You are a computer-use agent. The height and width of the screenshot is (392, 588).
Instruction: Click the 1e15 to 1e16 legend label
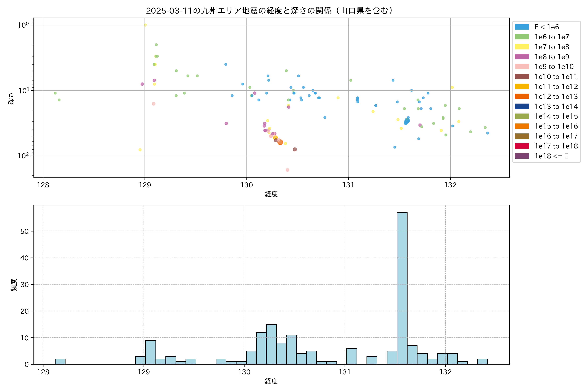click(x=556, y=126)
